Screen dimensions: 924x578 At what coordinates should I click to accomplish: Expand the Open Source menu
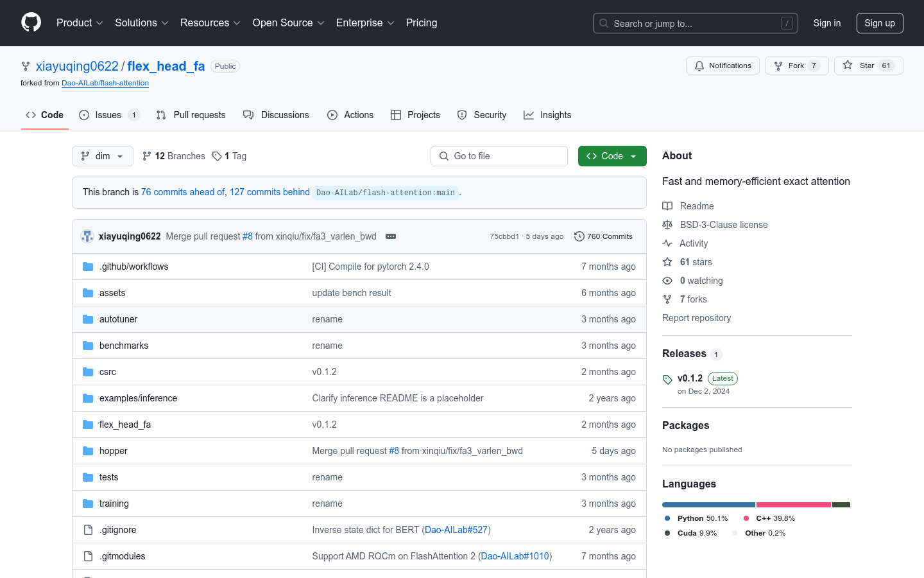pos(289,23)
